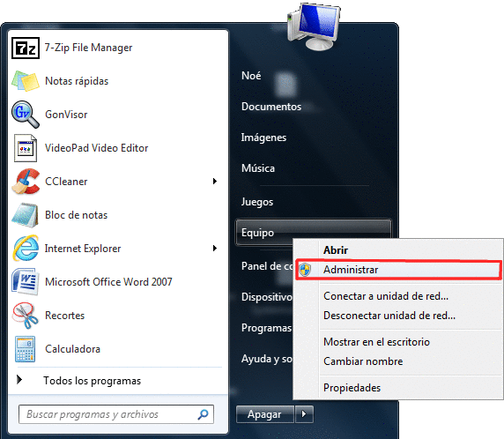The height and width of the screenshot is (439, 504).
Task: Open the Noé user folder link
Action: click(x=251, y=76)
